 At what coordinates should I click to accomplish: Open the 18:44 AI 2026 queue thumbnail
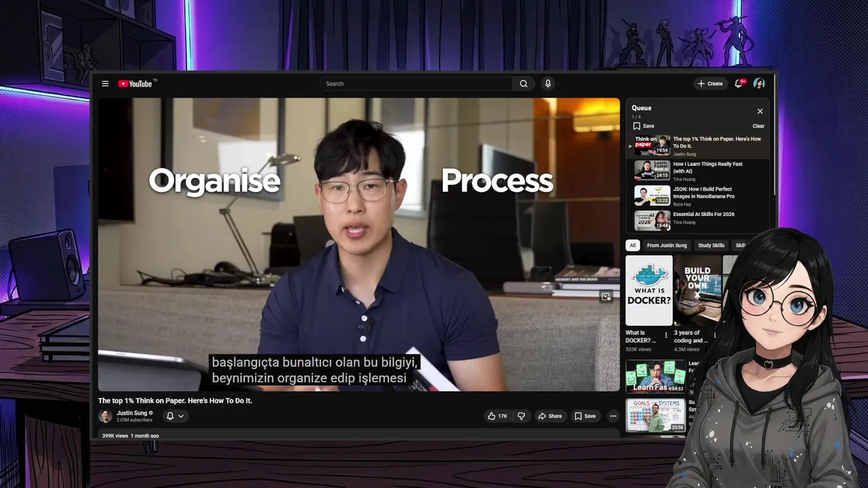click(x=652, y=220)
